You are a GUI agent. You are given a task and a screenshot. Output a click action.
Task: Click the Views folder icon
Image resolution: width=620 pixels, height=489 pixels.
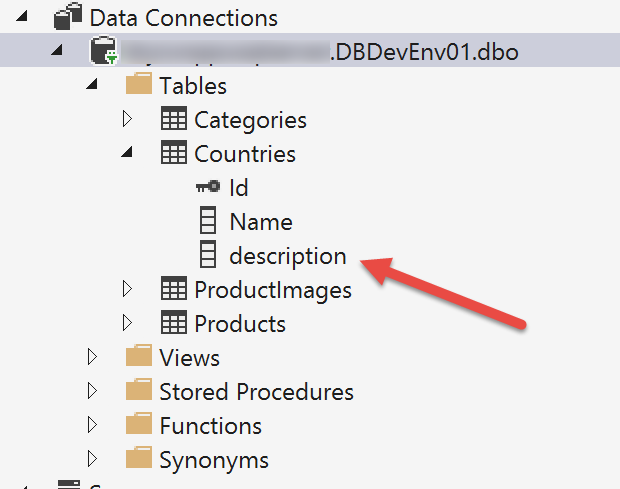(138, 357)
